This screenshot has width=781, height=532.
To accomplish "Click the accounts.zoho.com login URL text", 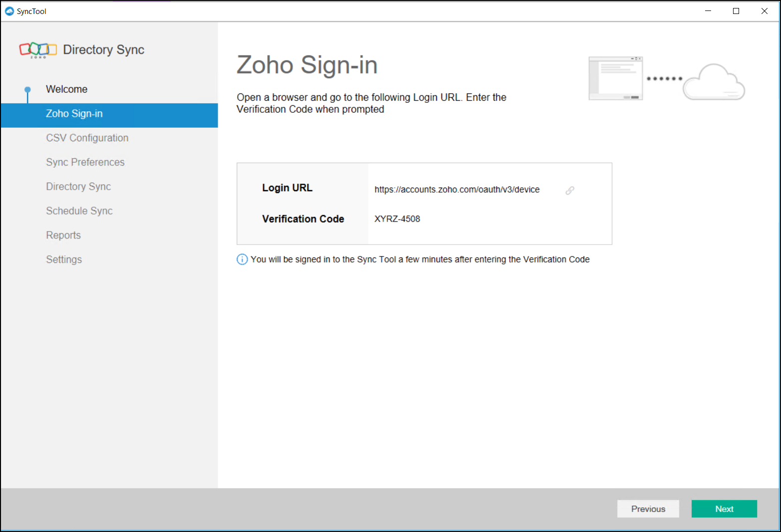I will 457,190.
